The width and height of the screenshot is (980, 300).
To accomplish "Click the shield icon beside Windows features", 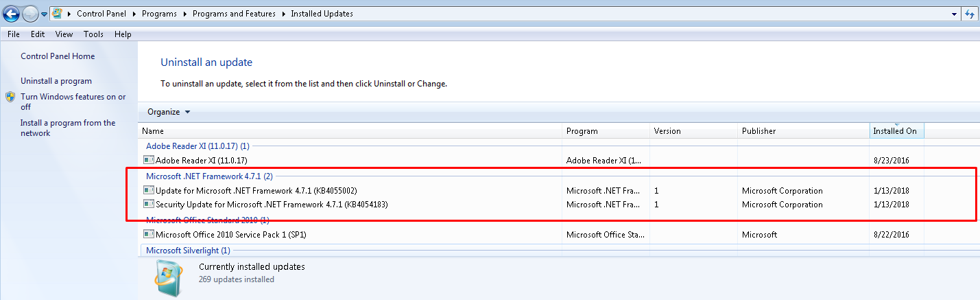I will pyautogui.click(x=10, y=97).
